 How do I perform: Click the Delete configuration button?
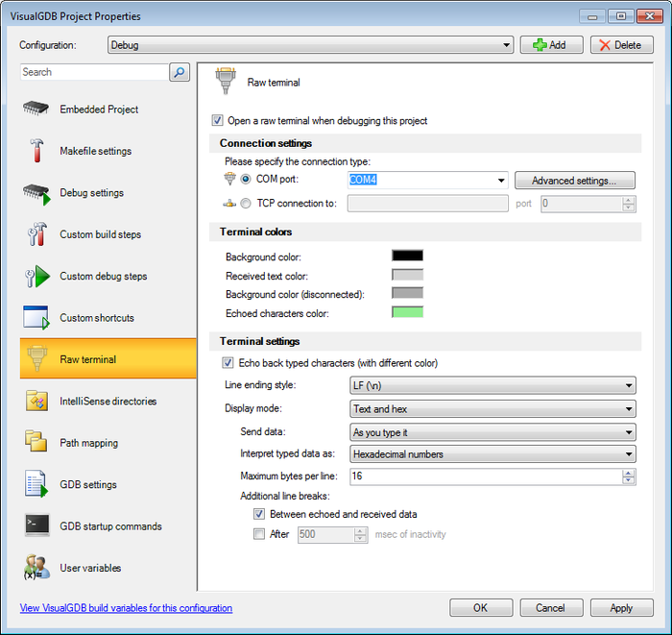coord(622,44)
